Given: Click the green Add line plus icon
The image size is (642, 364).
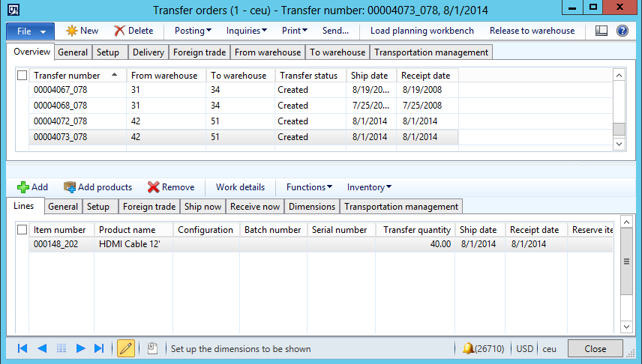Looking at the screenshot, I should pos(22,187).
